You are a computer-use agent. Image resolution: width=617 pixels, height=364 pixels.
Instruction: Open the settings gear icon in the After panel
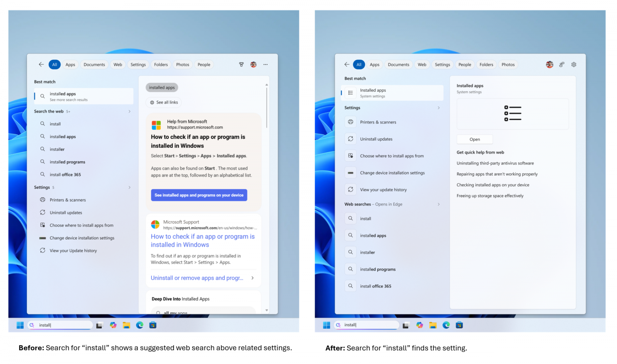(574, 64)
